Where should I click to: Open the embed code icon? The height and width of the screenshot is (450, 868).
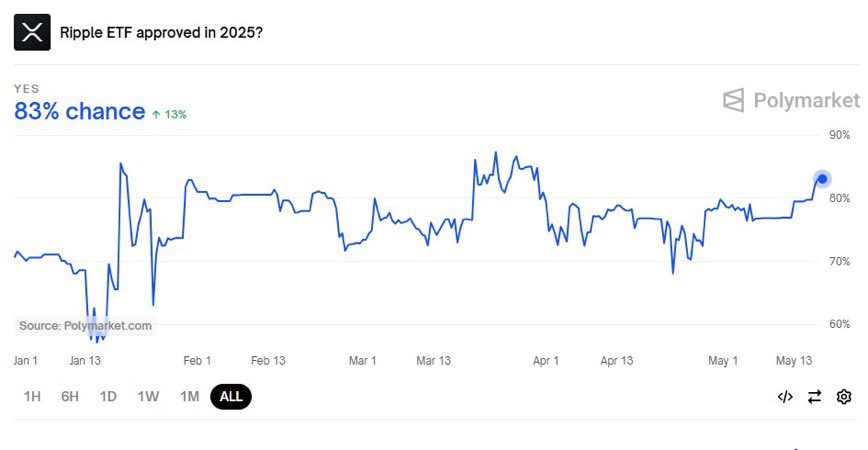(x=785, y=397)
